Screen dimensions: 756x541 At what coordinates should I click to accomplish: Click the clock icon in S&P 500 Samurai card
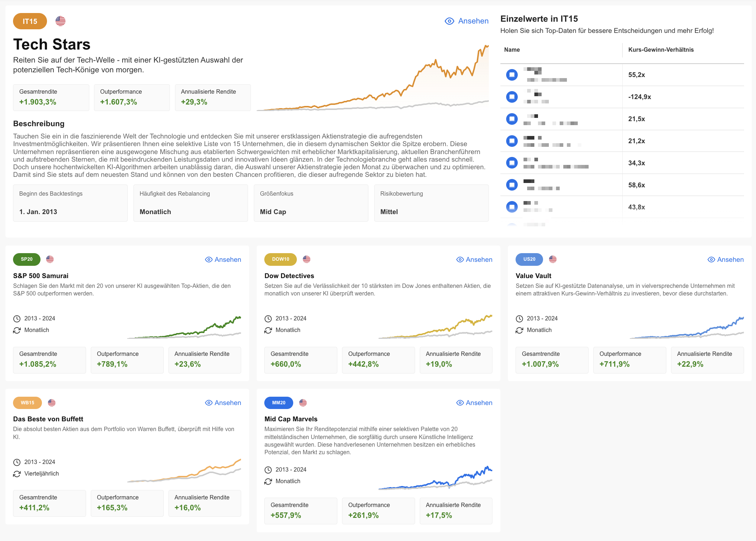[x=17, y=319]
